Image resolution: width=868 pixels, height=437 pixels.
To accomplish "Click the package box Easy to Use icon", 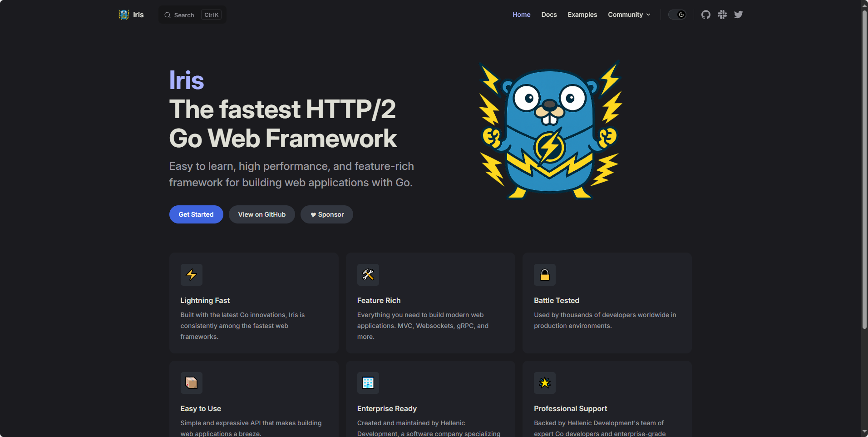I will [192, 383].
